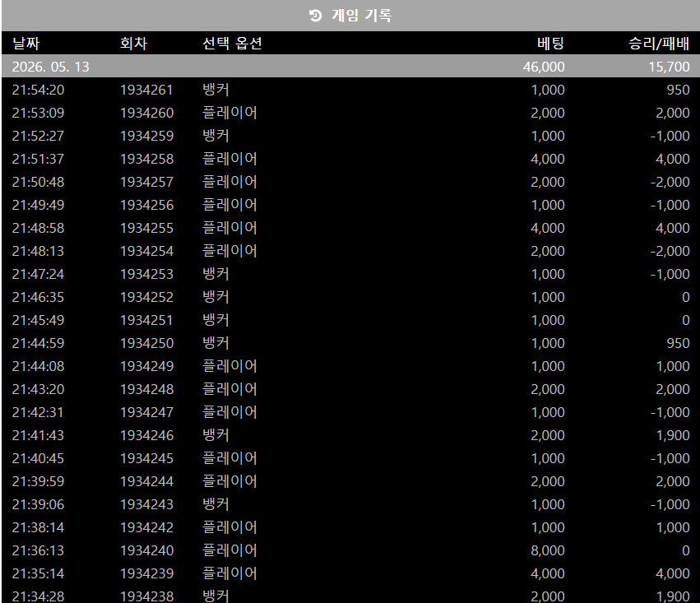Screen dimensions: 700x603
Task: Click round number 1934255
Action: pos(146,228)
